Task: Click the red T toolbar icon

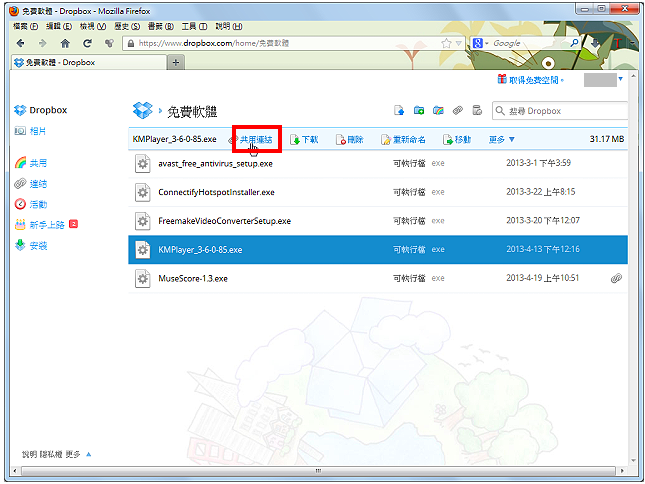Action: click(617, 43)
